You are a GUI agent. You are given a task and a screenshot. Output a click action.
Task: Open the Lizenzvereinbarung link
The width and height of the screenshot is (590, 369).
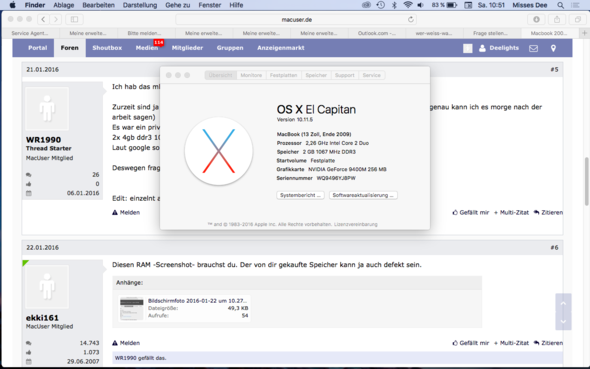[356, 224]
